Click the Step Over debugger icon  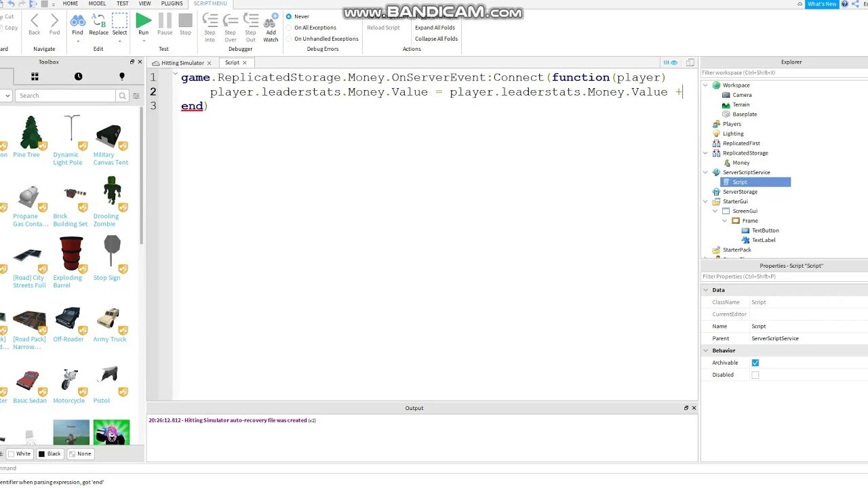pyautogui.click(x=231, y=20)
